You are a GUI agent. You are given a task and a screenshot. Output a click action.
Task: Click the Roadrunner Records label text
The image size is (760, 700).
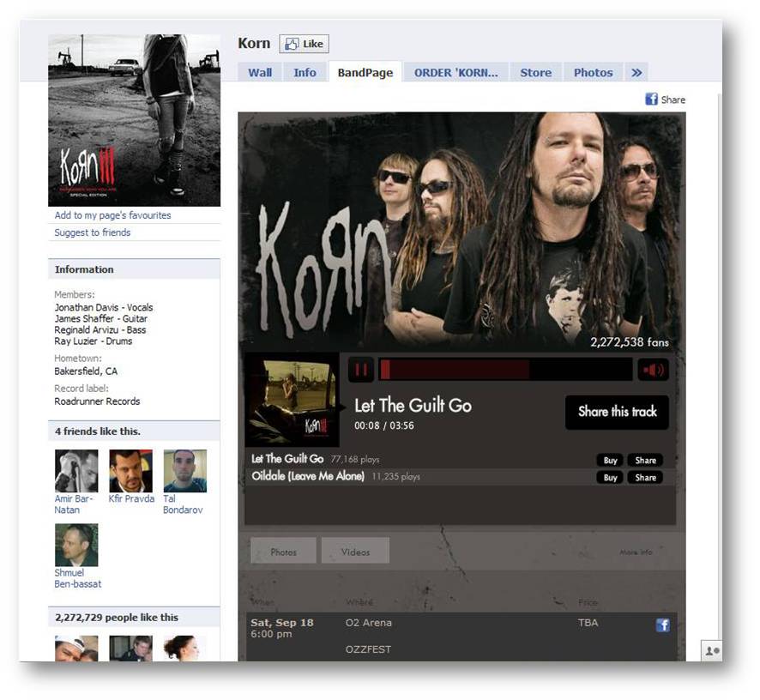point(97,401)
